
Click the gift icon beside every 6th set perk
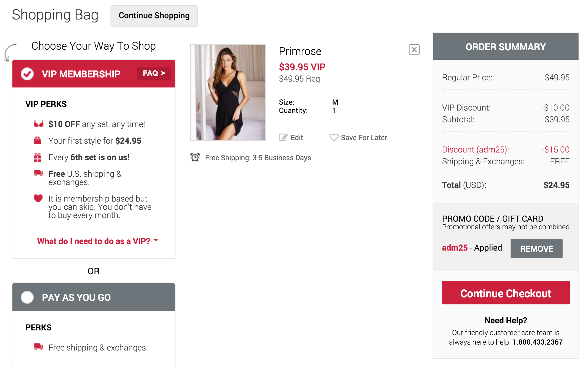pyautogui.click(x=38, y=157)
